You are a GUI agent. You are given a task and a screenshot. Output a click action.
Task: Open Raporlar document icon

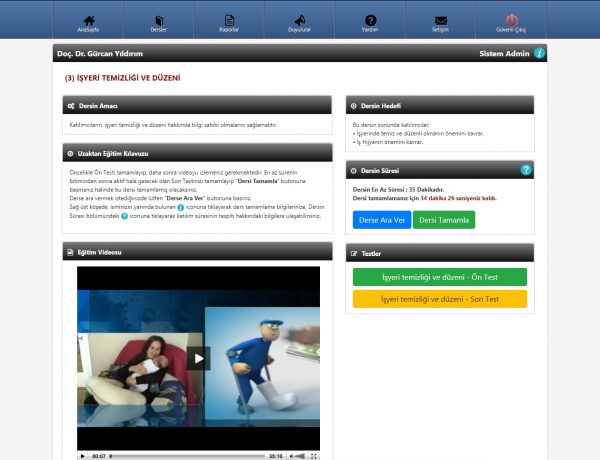click(229, 21)
